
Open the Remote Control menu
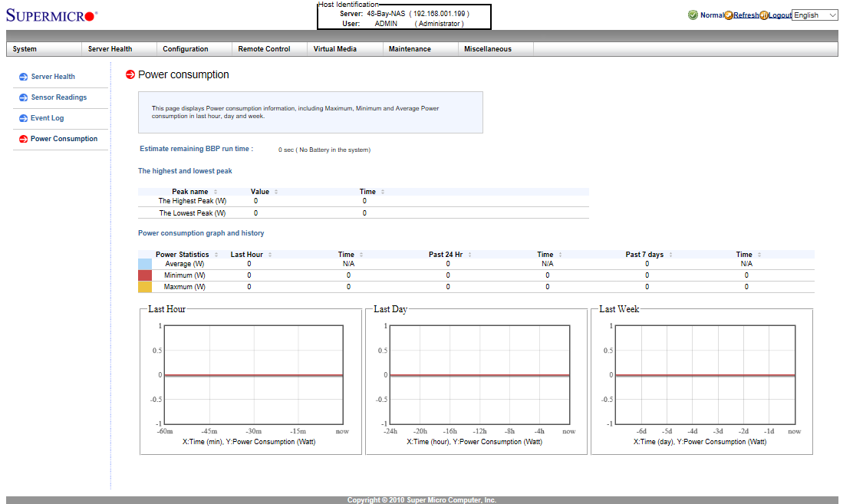pyautogui.click(x=269, y=49)
